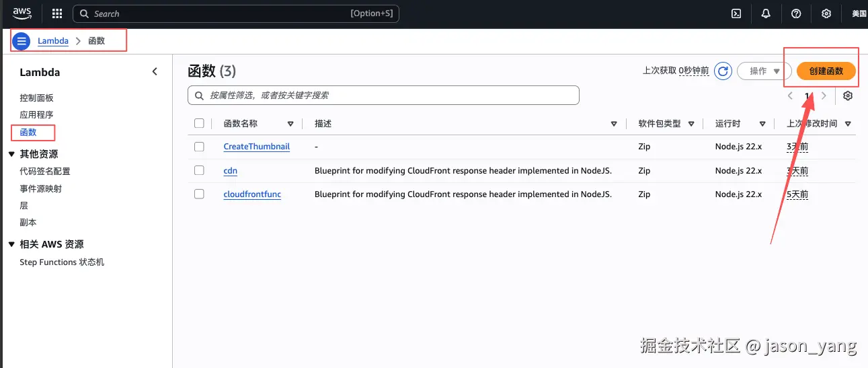
Task: Click the cloudfrontfunc row description text
Action: (x=463, y=194)
